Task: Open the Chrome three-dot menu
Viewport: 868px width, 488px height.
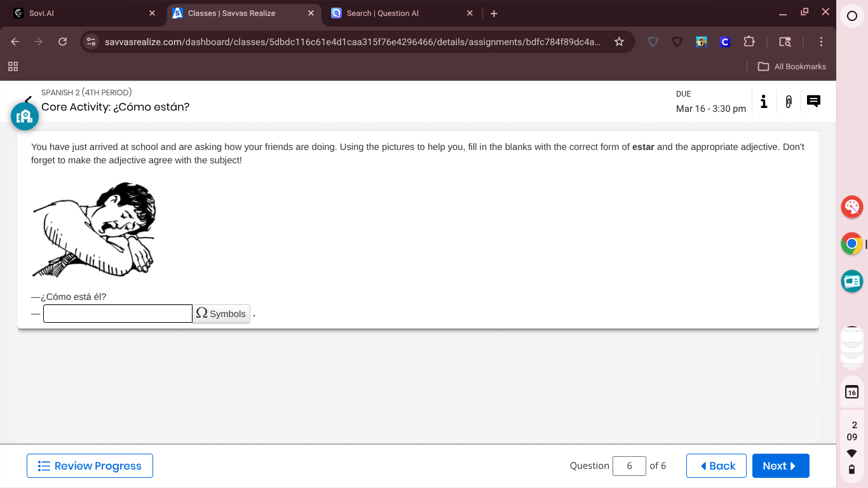Action: (821, 41)
